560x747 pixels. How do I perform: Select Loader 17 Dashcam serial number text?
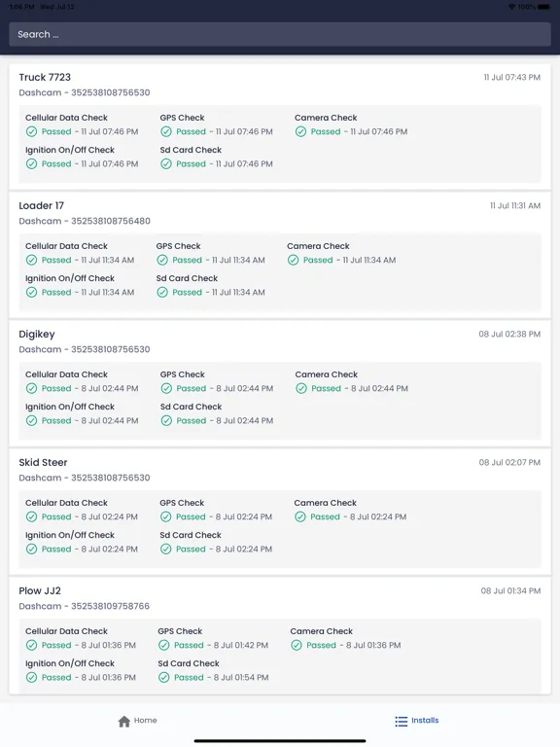[x=111, y=221]
